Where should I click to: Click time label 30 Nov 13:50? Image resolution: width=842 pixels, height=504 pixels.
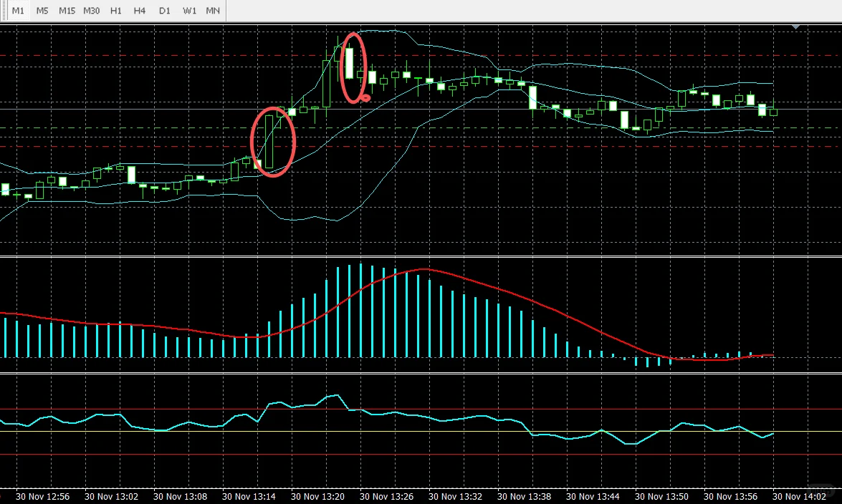coord(661,497)
